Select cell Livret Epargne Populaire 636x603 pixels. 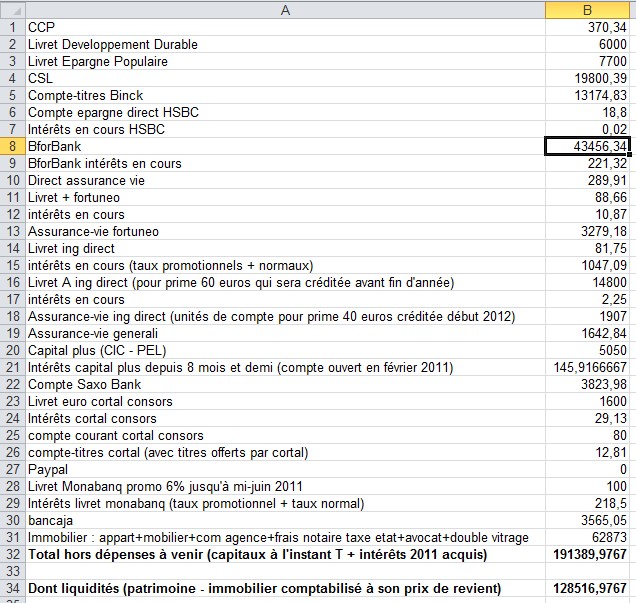pos(285,61)
